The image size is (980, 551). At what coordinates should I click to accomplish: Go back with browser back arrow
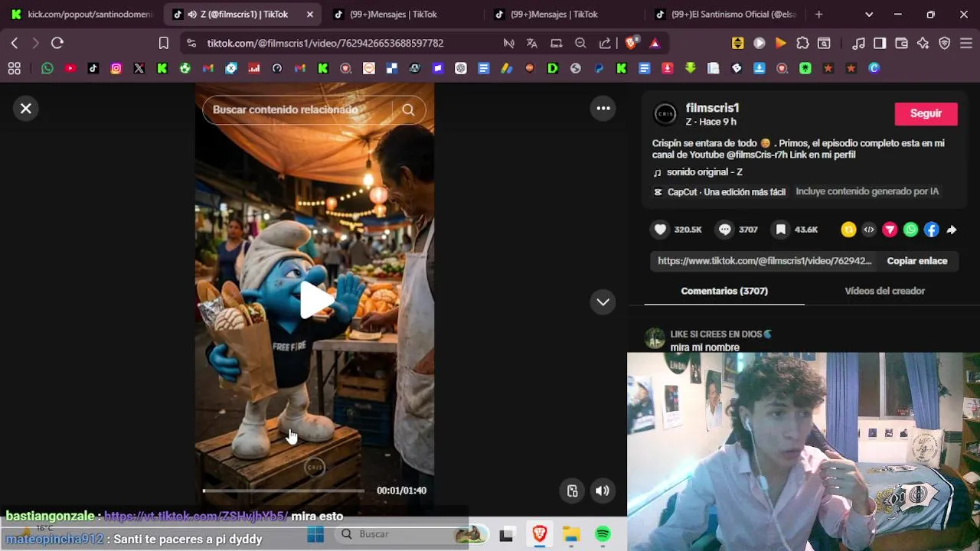pyautogui.click(x=14, y=43)
